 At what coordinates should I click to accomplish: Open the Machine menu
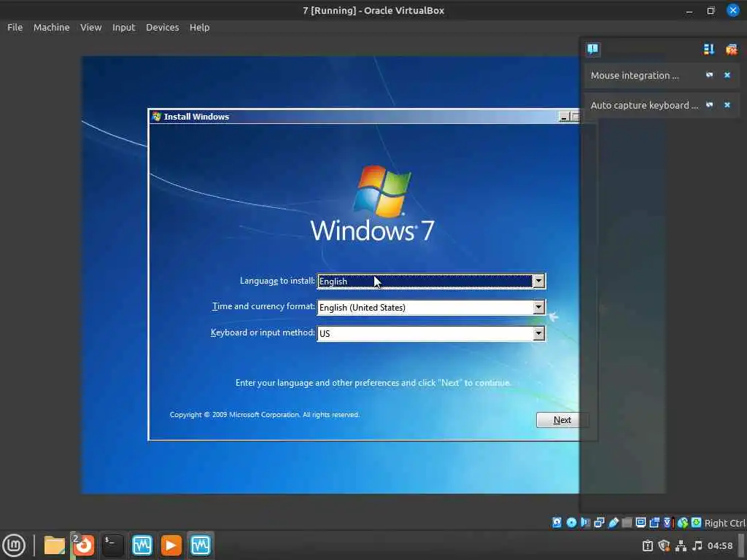click(52, 27)
